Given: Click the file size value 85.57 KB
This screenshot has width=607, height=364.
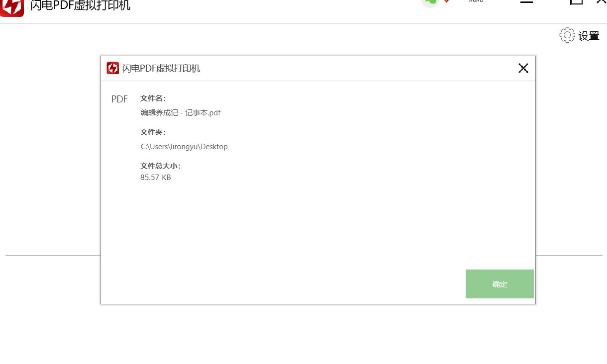Looking at the screenshot, I should pos(155,177).
